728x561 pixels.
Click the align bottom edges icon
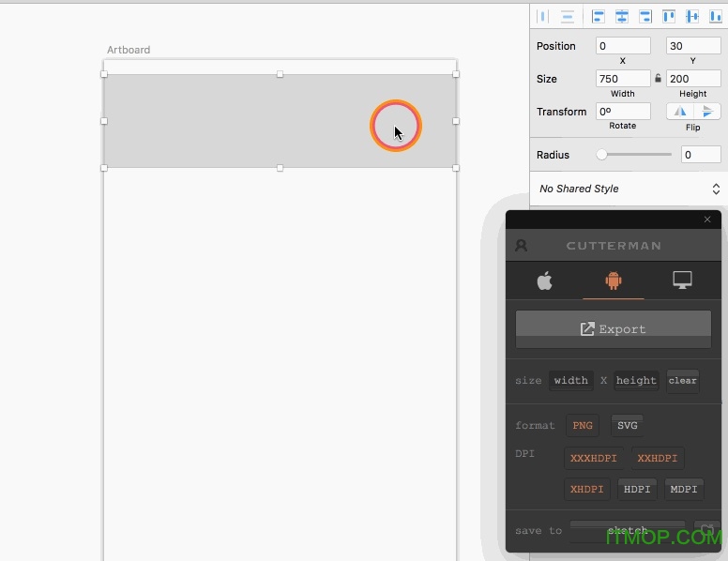(x=715, y=16)
